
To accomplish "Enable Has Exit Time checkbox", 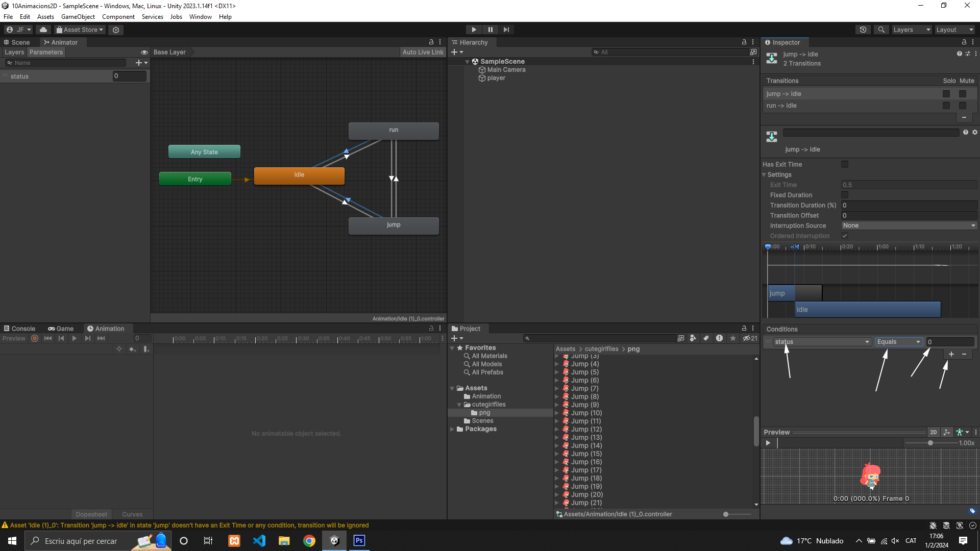I will click(x=845, y=164).
